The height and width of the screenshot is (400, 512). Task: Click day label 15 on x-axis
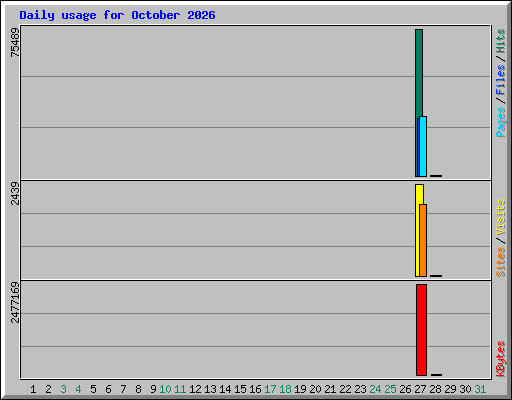click(240, 389)
